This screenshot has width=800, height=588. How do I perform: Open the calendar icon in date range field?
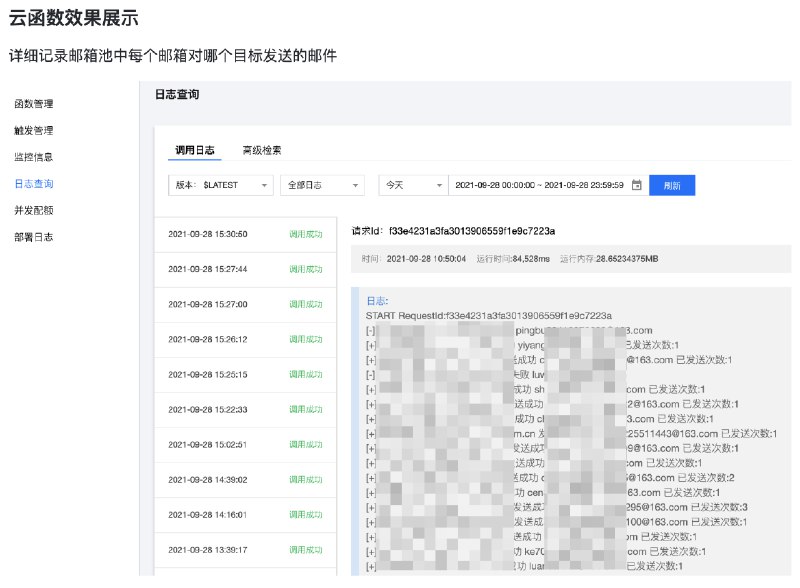click(x=636, y=185)
